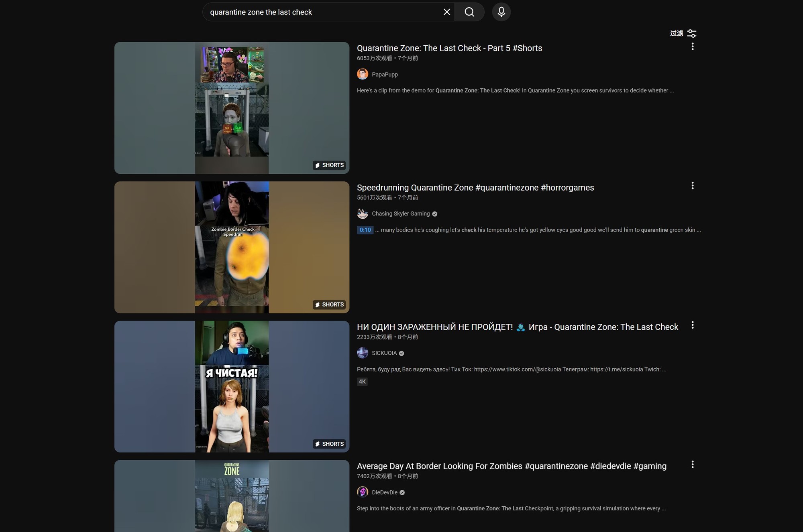Open Speedrunning Quarantine Zone video title
The image size is (803, 532).
tap(475, 188)
